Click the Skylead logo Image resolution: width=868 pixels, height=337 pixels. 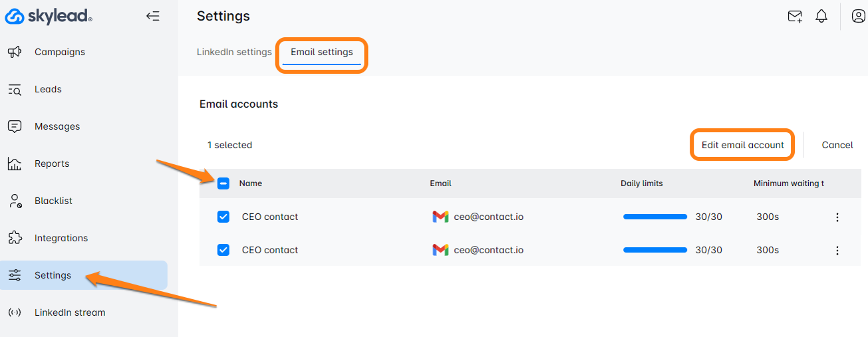(x=48, y=17)
